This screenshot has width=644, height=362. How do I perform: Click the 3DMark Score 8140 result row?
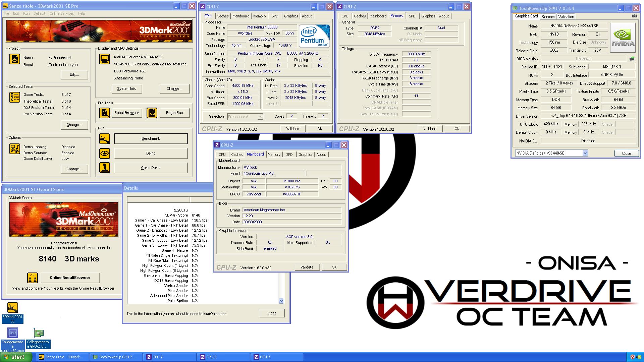pos(183,216)
